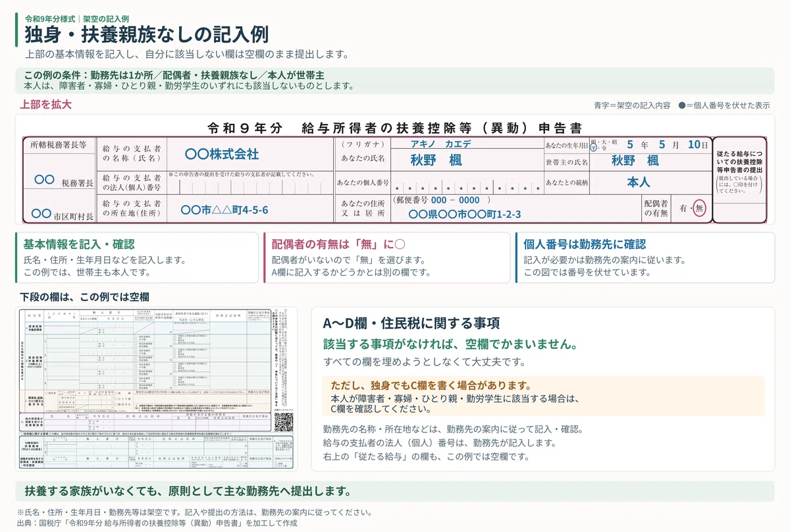Viewport: 790px width, 532px height.
Task: Click the green text 該当する事項がなければ、空欄でかまいません。
Action: [451, 344]
